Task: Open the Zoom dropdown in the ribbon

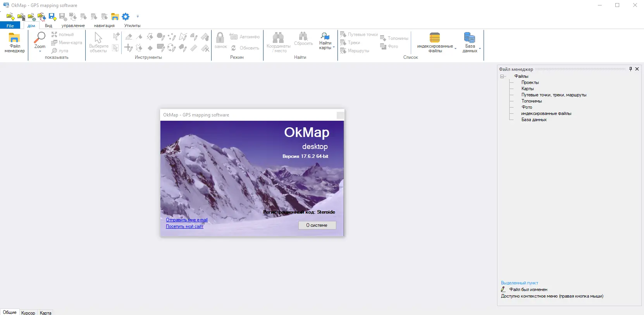Action: point(40,42)
